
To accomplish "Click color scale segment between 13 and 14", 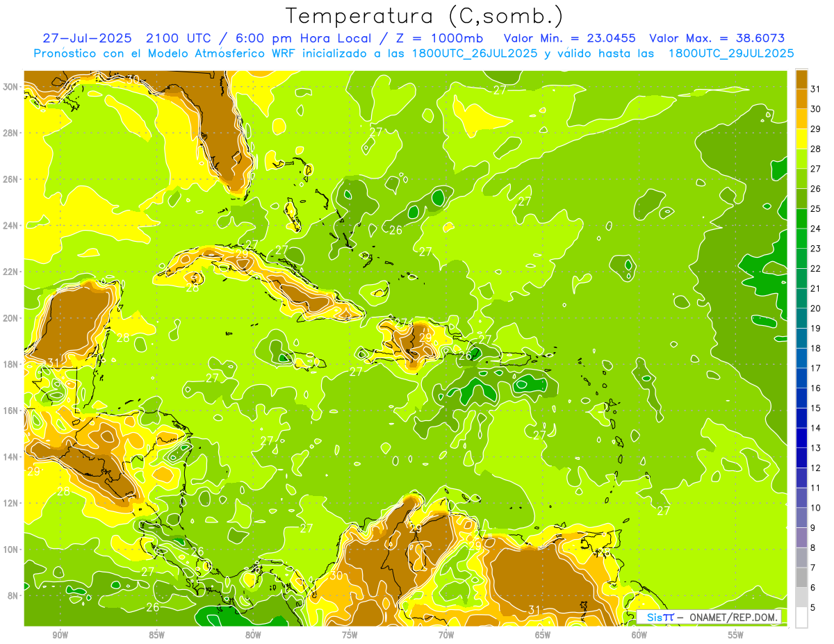I will pos(801,438).
